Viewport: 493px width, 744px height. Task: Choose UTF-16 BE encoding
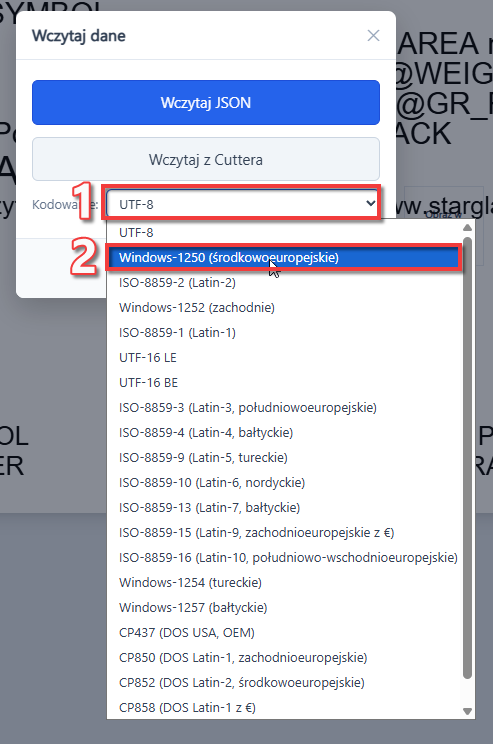pyautogui.click(x=285, y=382)
